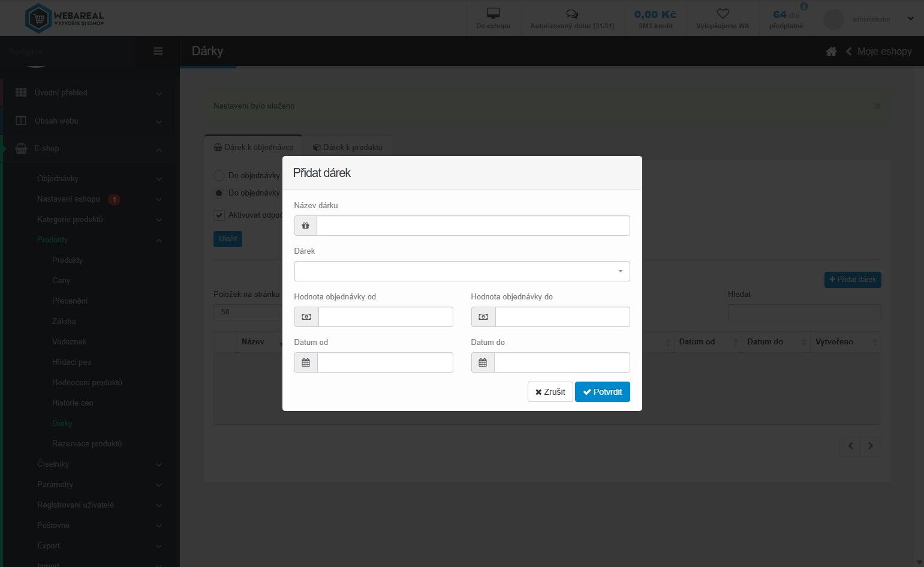
Task: Click calendar icon for Datum do
Action: pos(483,362)
